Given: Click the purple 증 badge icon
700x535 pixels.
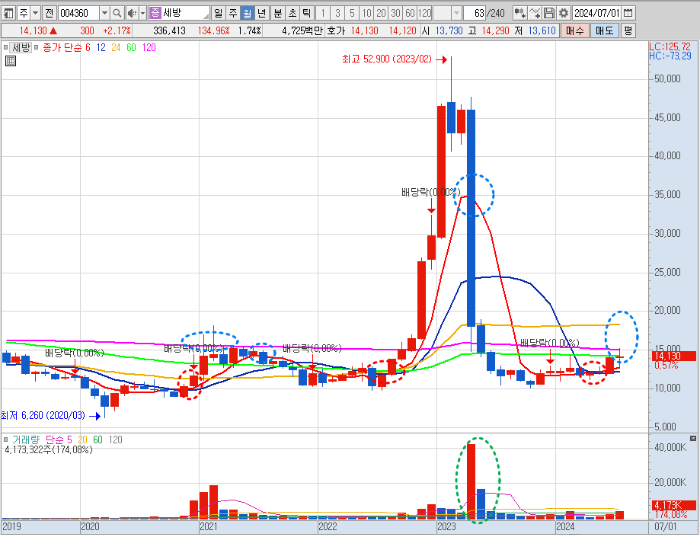Looking at the screenshot, I should [x=154, y=13].
